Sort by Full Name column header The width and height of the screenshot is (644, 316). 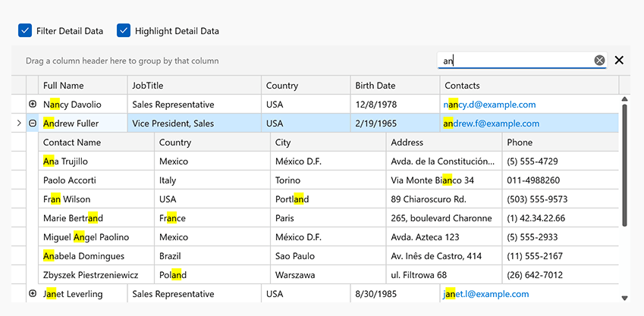[64, 86]
